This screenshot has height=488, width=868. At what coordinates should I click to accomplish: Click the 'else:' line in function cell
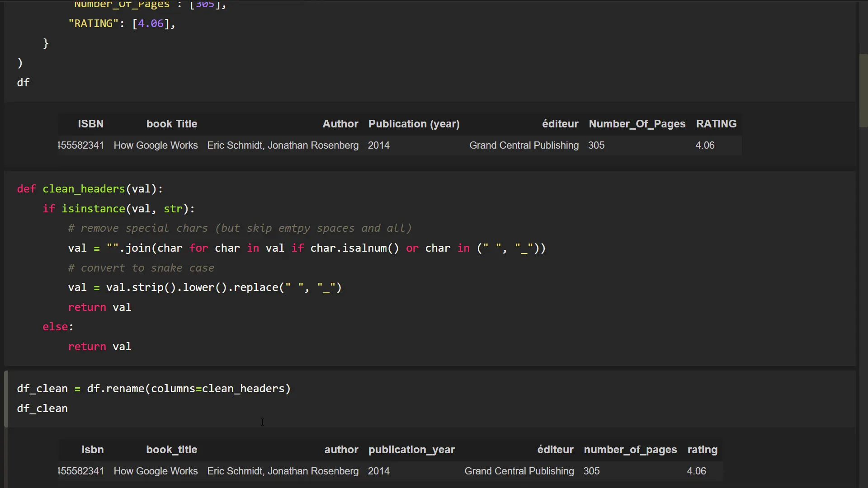tap(58, 327)
